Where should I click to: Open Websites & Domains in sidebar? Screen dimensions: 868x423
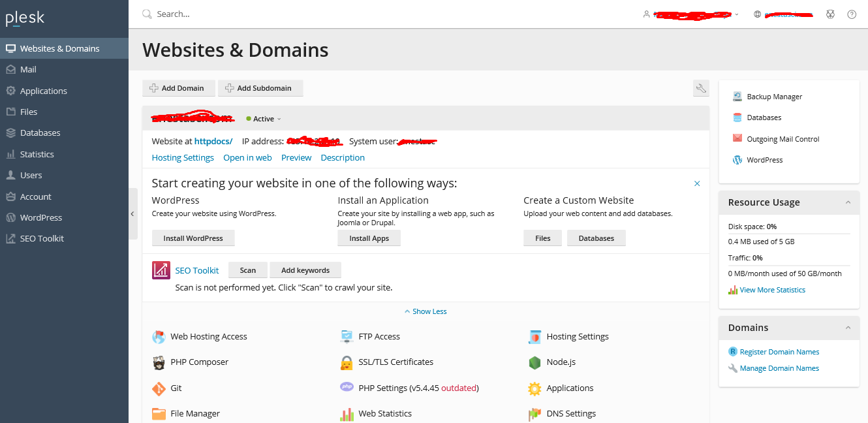coord(64,48)
